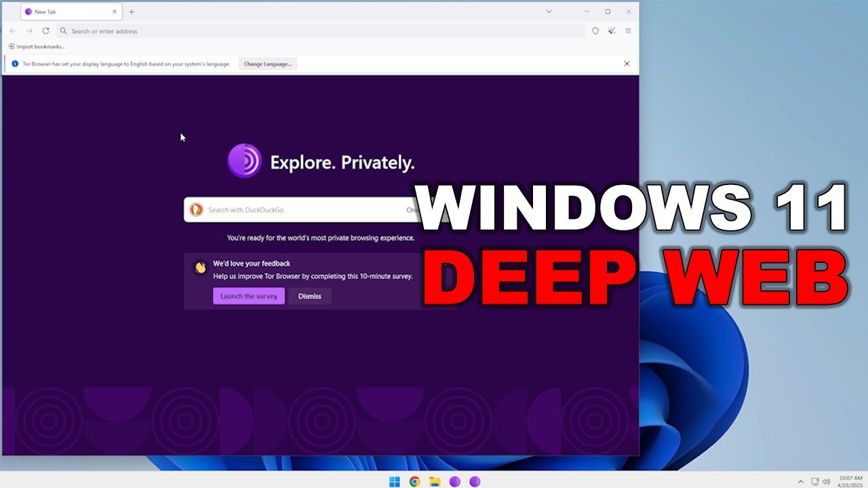Open the network status tray icon
This screenshot has height=488, width=868.
pos(815,481)
